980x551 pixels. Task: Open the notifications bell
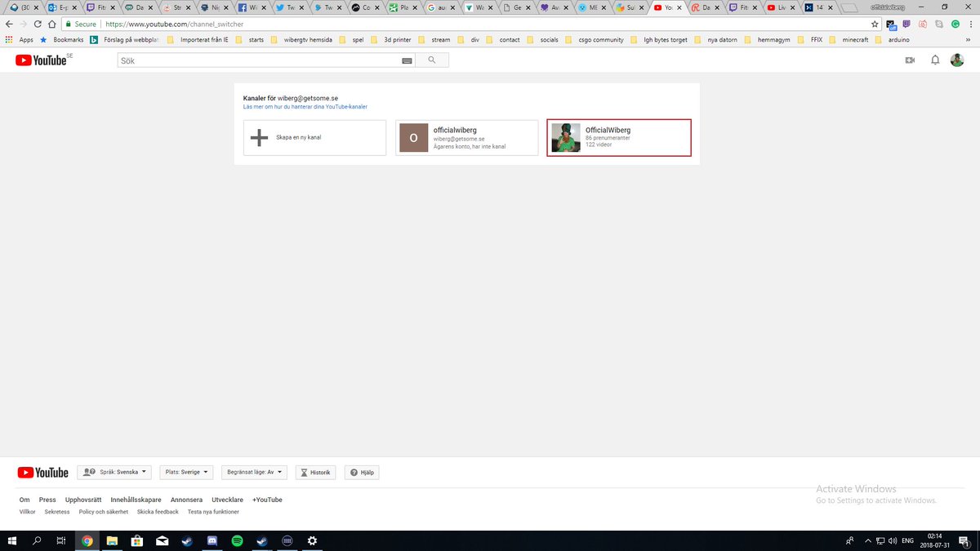click(x=935, y=60)
